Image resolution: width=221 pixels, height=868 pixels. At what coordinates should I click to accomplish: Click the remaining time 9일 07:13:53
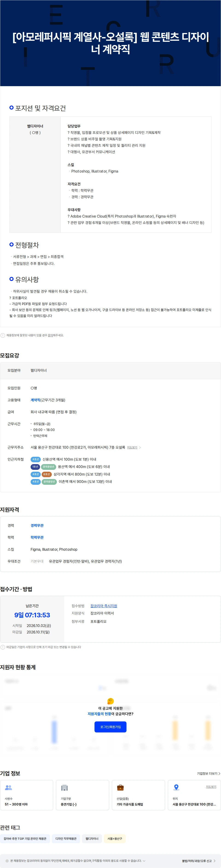(32, 615)
